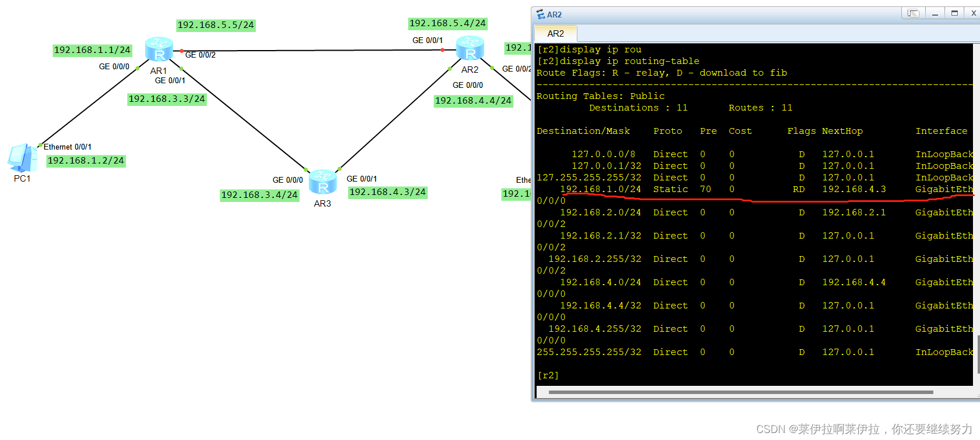This screenshot has height=440, width=980.
Task: Click the 192.168.1.2/24 label
Action: [86, 161]
